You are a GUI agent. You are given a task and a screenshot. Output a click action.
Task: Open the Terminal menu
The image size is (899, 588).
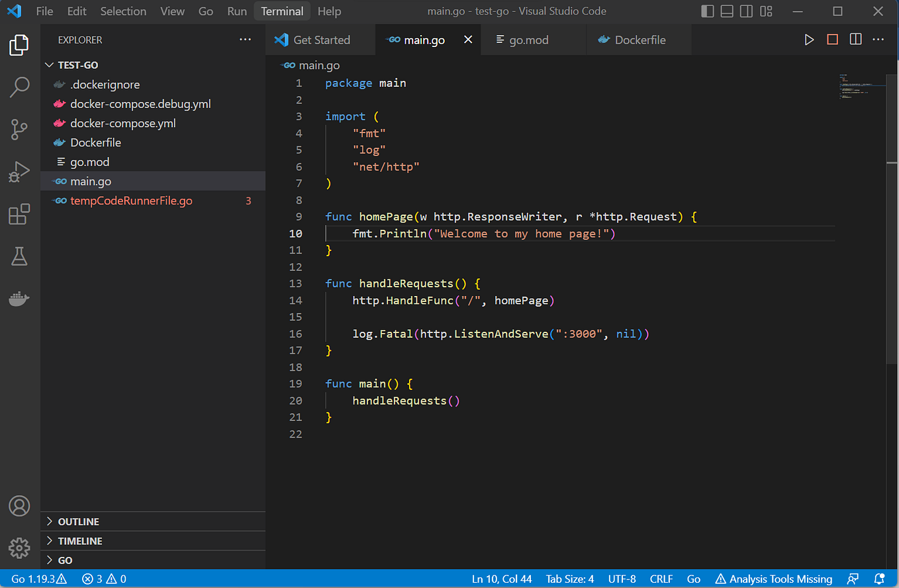click(x=282, y=11)
